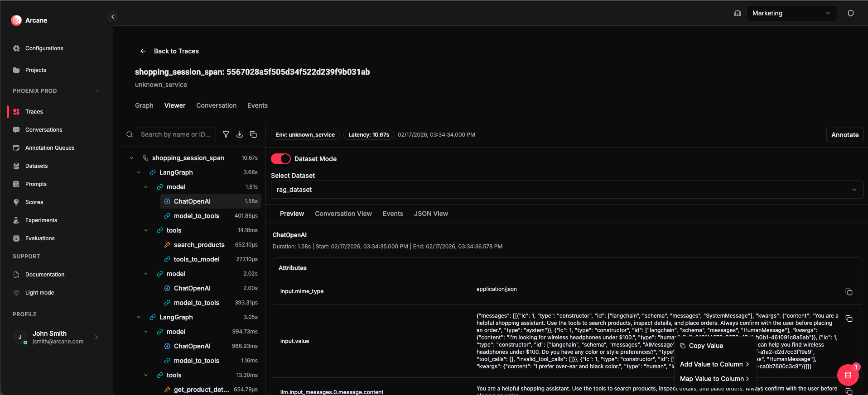Open Map Value to Column submenu
868x395 pixels.
(x=715, y=379)
